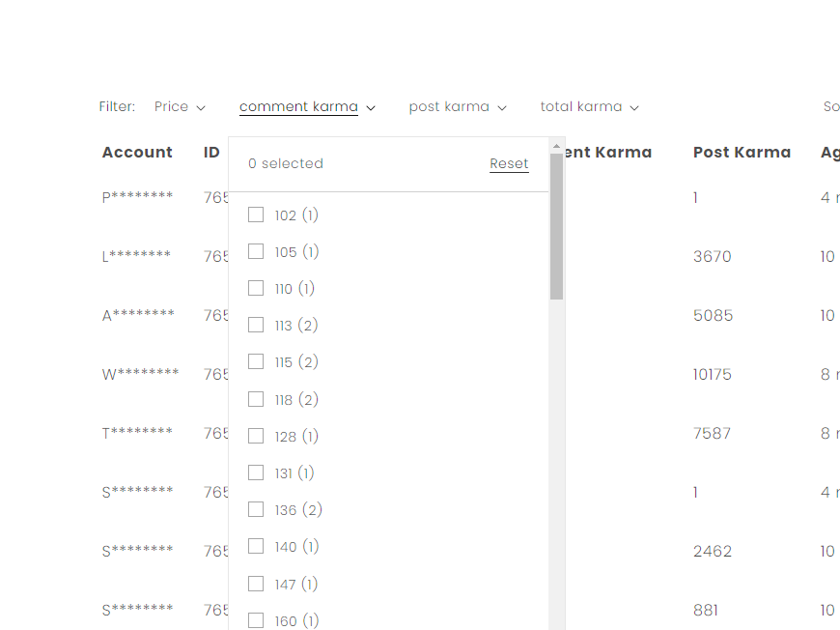
Task: Select the 110 (1) checkbox
Action: 256,288
